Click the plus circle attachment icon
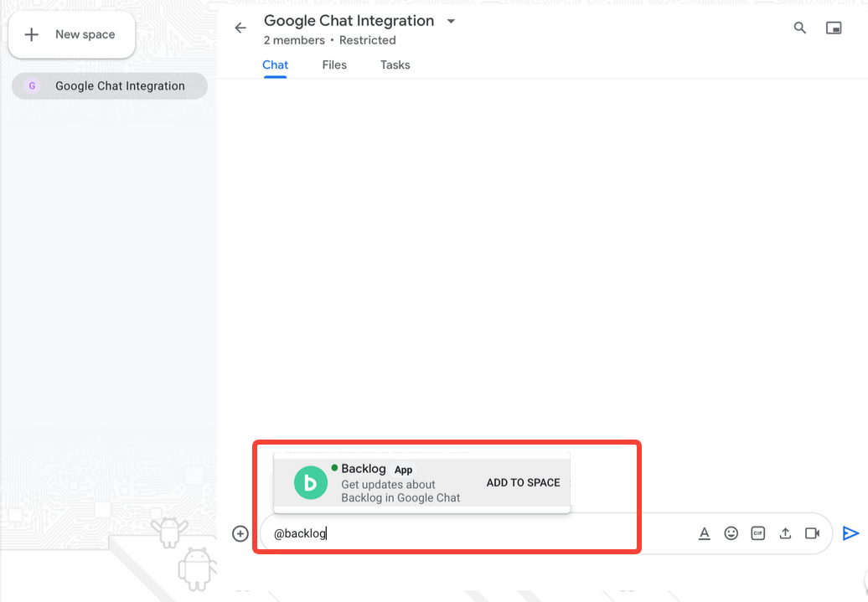Image resolution: width=868 pixels, height=602 pixels. click(240, 533)
